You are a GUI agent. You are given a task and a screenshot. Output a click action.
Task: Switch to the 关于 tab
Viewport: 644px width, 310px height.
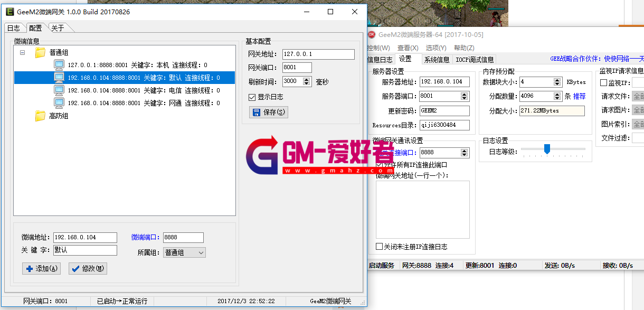tap(58, 28)
